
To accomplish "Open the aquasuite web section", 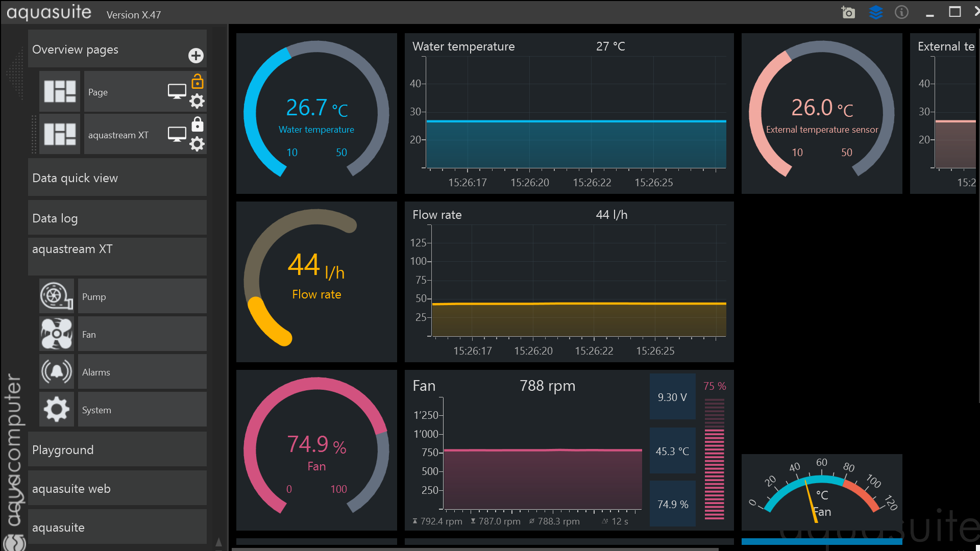I will 117,489.
